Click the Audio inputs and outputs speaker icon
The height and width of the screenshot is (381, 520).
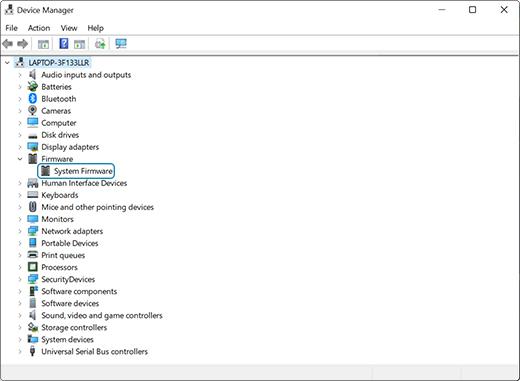(32, 75)
